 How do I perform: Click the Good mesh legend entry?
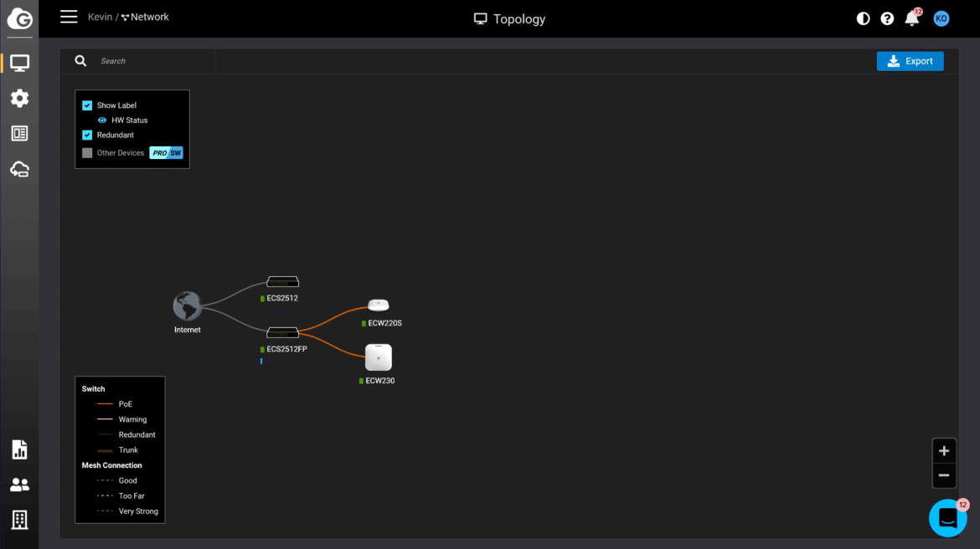coord(127,481)
